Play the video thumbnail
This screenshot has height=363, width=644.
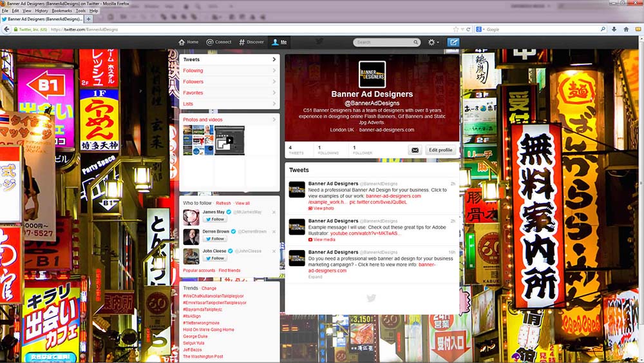click(230, 140)
